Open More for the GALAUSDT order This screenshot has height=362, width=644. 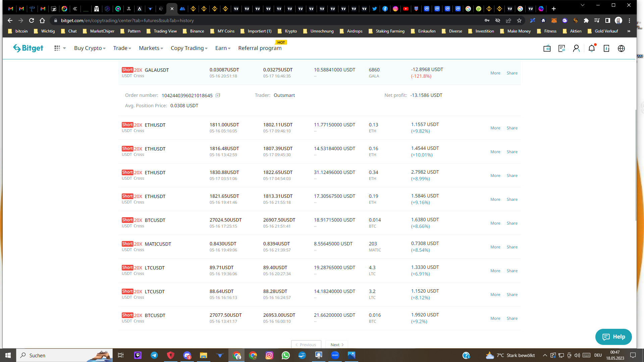495,73
